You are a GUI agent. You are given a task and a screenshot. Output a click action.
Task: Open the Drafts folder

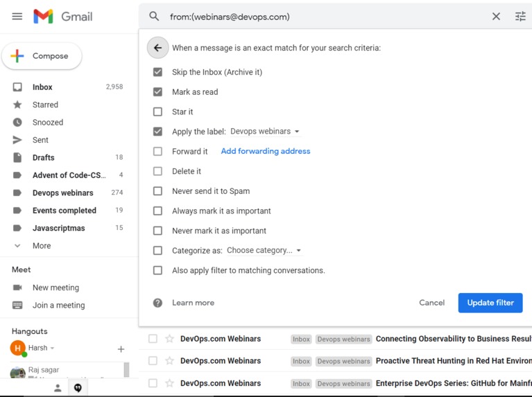(x=68, y=157)
